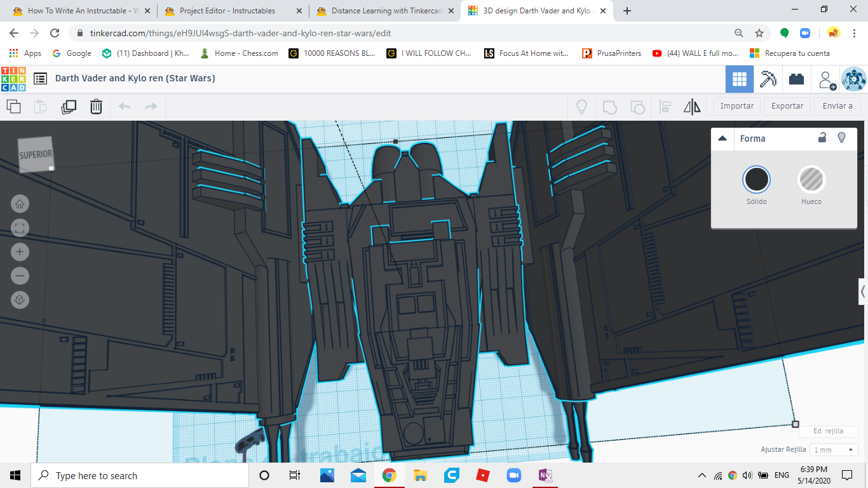The image size is (868, 488).
Task: Click the Paste tool icon
Action: pyautogui.click(x=40, y=107)
